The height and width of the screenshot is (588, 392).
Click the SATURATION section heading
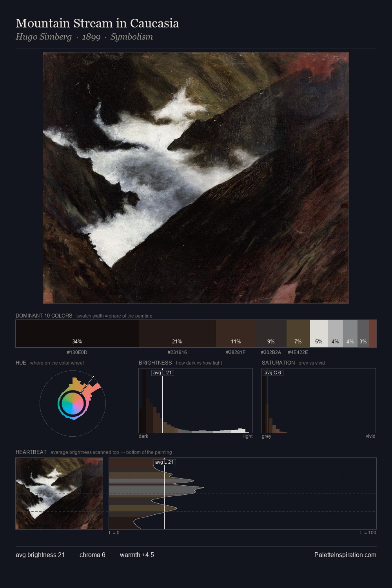278,363
